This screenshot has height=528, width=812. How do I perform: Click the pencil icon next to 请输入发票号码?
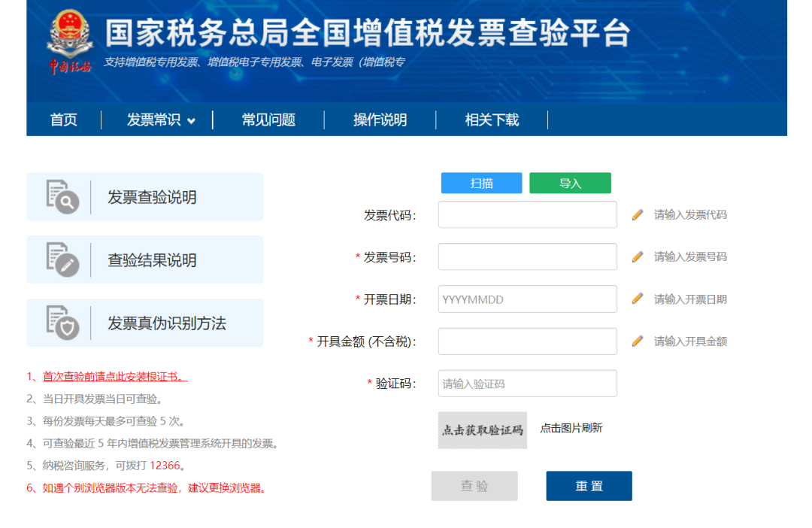click(x=638, y=256)
